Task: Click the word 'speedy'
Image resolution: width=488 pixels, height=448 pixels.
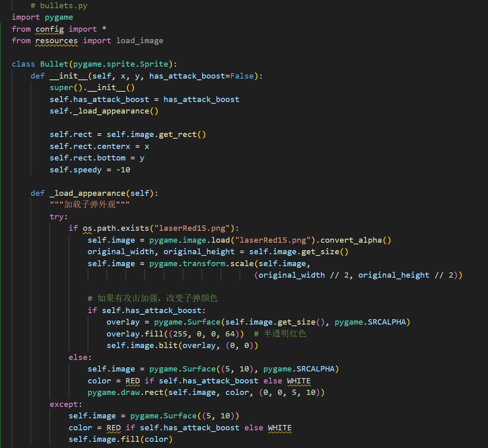Action: (x=88, y=170)
